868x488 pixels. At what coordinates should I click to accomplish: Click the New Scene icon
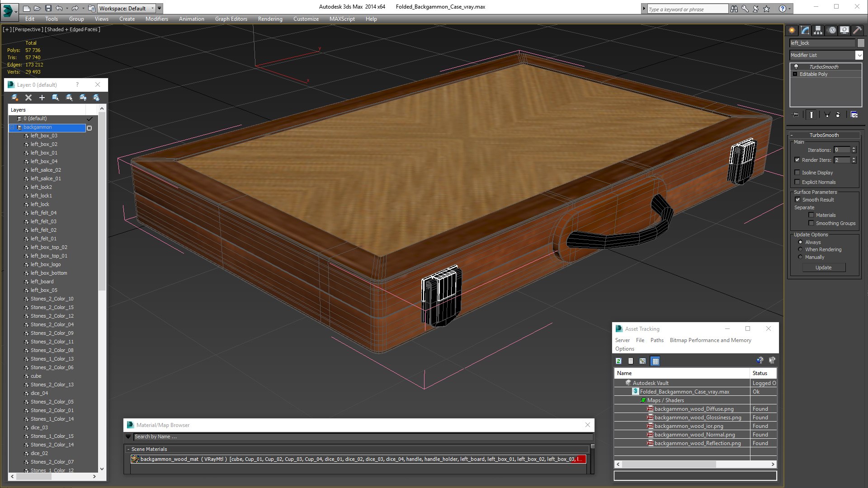click(x=27, y=8)
